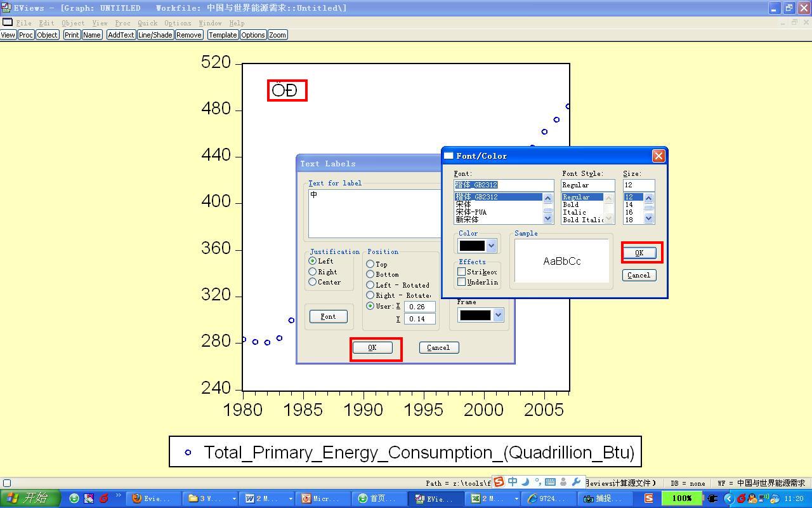Open the Help menu
The width and height of the screenshot is (812, 508).
[x=237, y=23]
